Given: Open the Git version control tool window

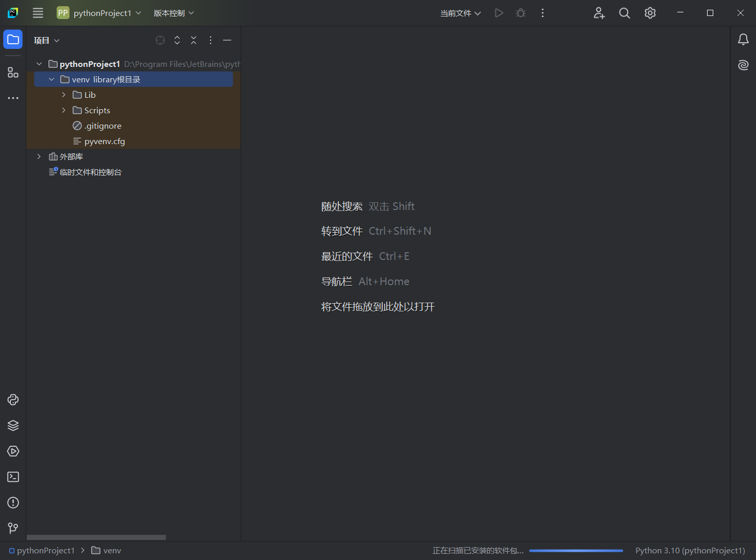Looking at the screenshot, I should click(x=13, y=528).
